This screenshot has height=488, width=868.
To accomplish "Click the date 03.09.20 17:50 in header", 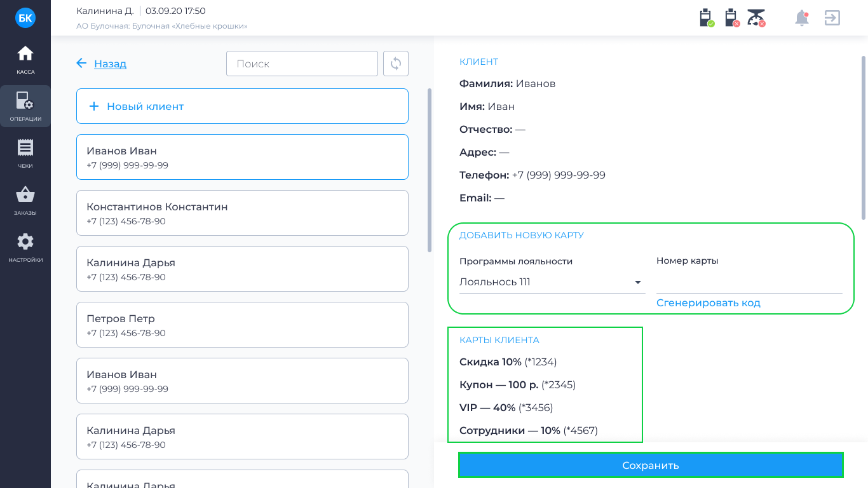I will coord(175,11).
